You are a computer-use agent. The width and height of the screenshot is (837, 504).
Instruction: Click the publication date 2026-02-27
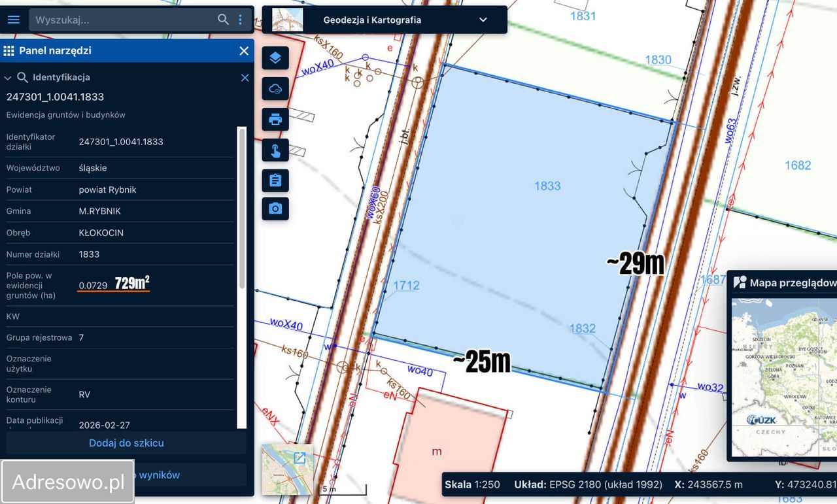(x=105, y=425)
